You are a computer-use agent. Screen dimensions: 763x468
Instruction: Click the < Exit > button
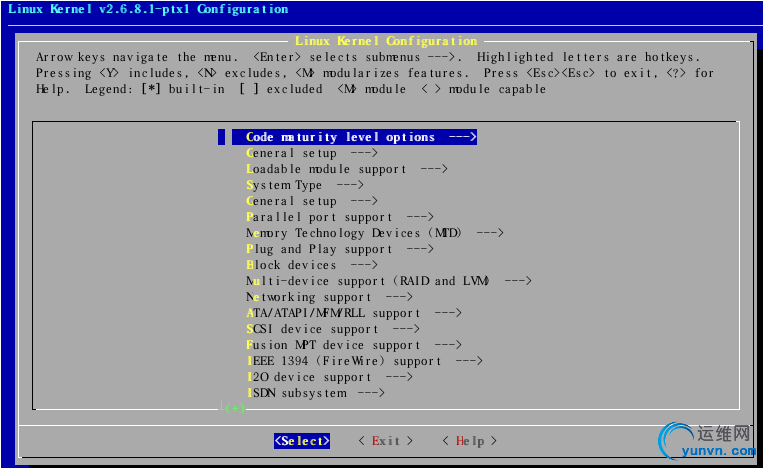pos(386,441)
